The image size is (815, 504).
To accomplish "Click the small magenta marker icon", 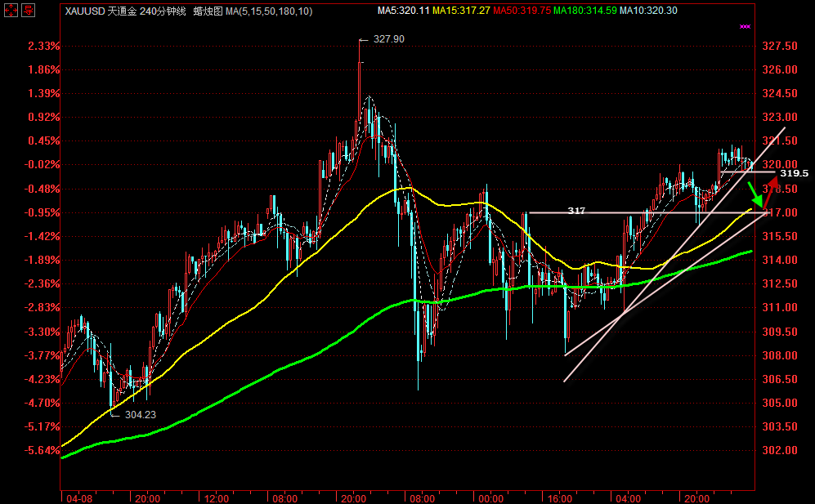I will click(744, 27).
